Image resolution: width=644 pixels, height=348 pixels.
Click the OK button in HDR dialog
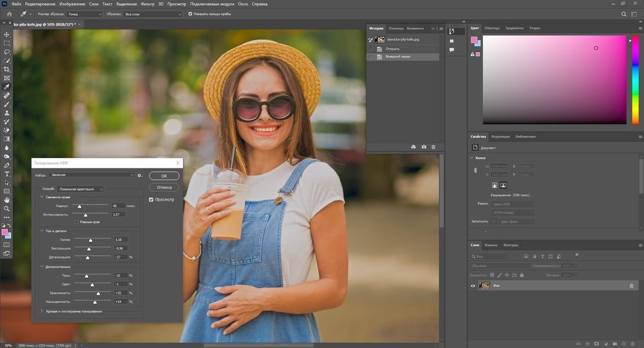(164, 176)
